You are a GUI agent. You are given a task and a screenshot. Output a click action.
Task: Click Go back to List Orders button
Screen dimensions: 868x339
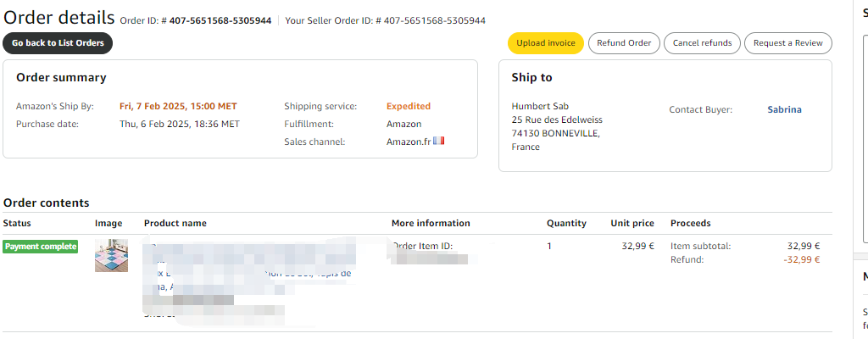click(x=58, y=43)
